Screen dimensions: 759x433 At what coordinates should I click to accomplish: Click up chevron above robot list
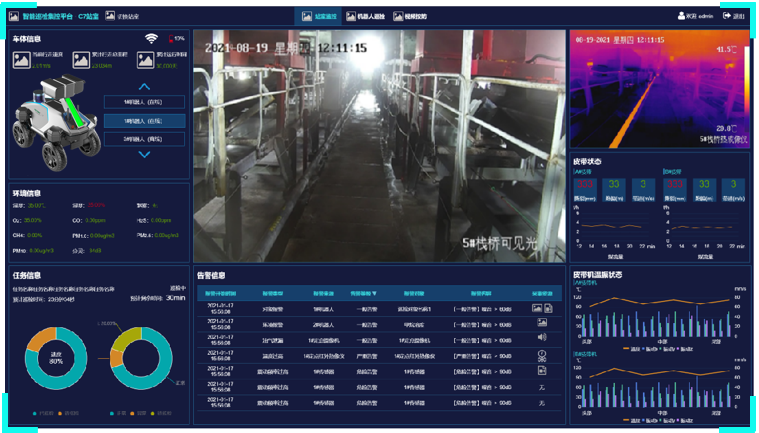144,87
